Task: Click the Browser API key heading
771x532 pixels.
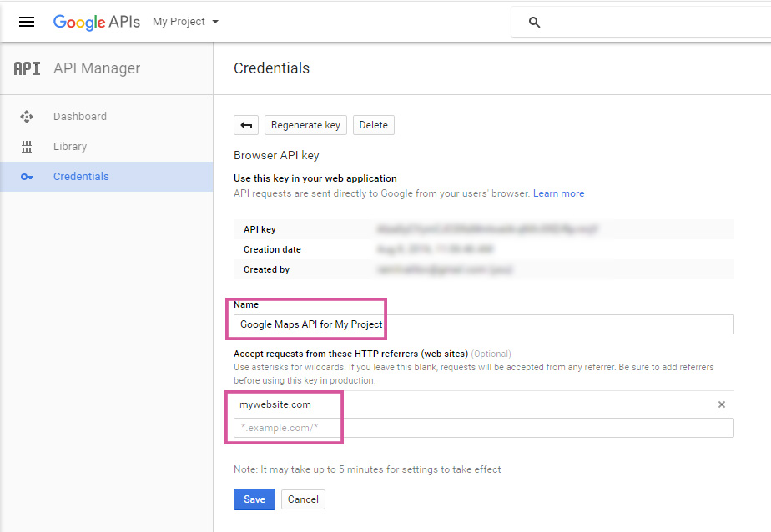Action: point(276,155)
